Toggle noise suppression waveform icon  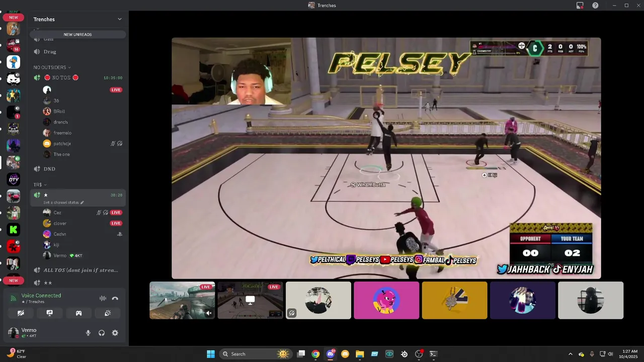click(103, 298)
